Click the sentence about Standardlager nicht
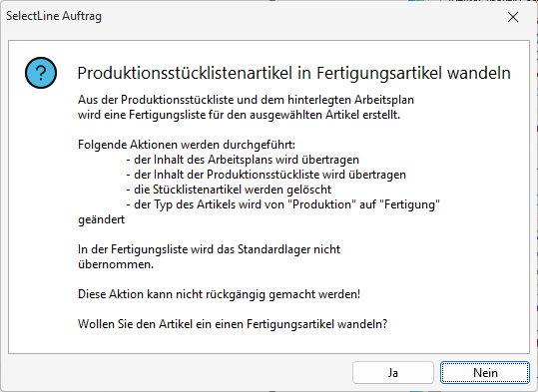The height and width of the screenshot is (392, 538). (209, 249)
